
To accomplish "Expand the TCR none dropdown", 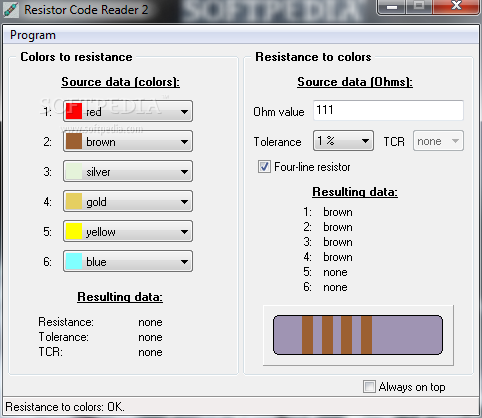I will [438, 141].
